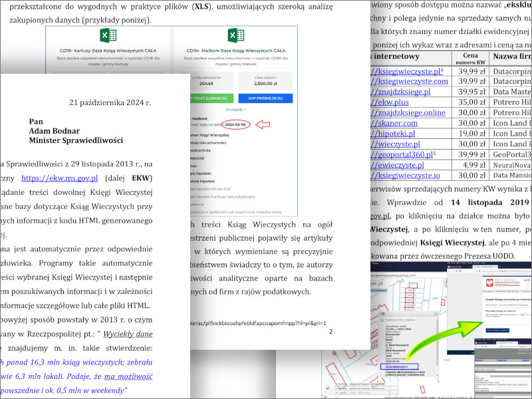Expand the Szczegóły details toggle
Viewport: 532px width, 399px height.
(235, 110)
